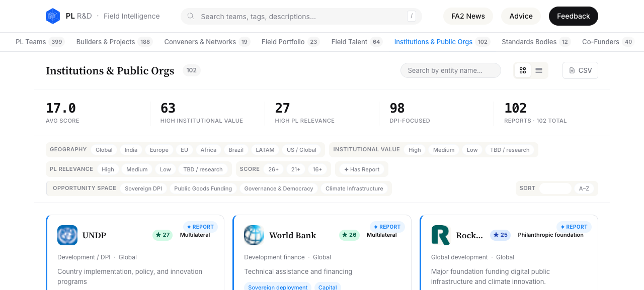The image size is (644, 290).
Task: Filter by Sovereign DPI opportunity space
Action: (143, 188)
